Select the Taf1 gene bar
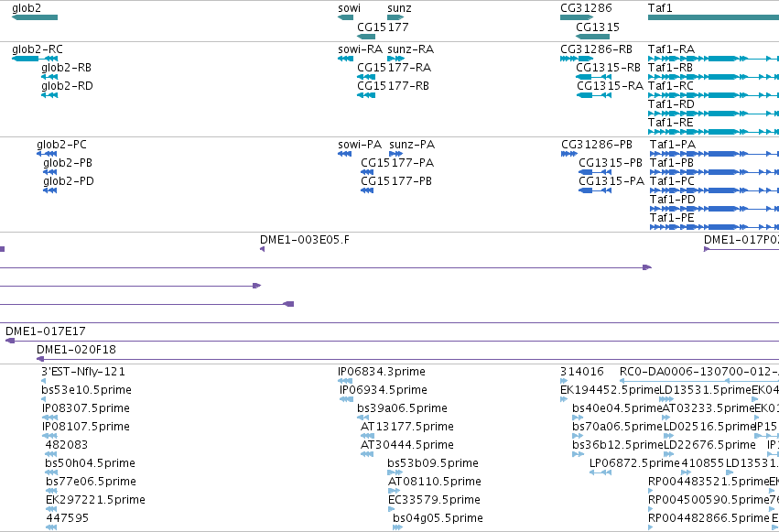 click(713, 17)
